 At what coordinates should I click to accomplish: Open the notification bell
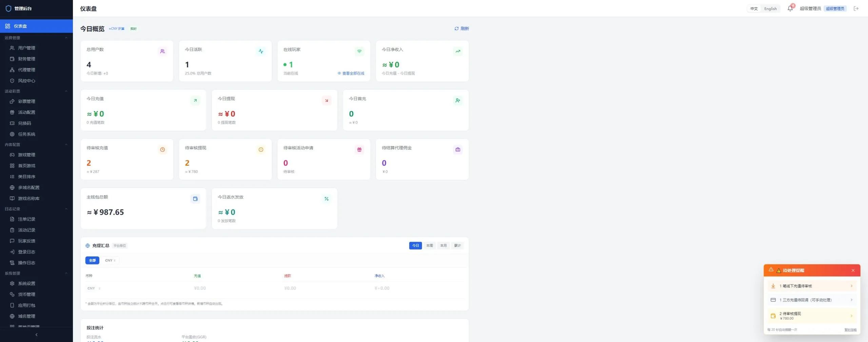coord(790,8)
